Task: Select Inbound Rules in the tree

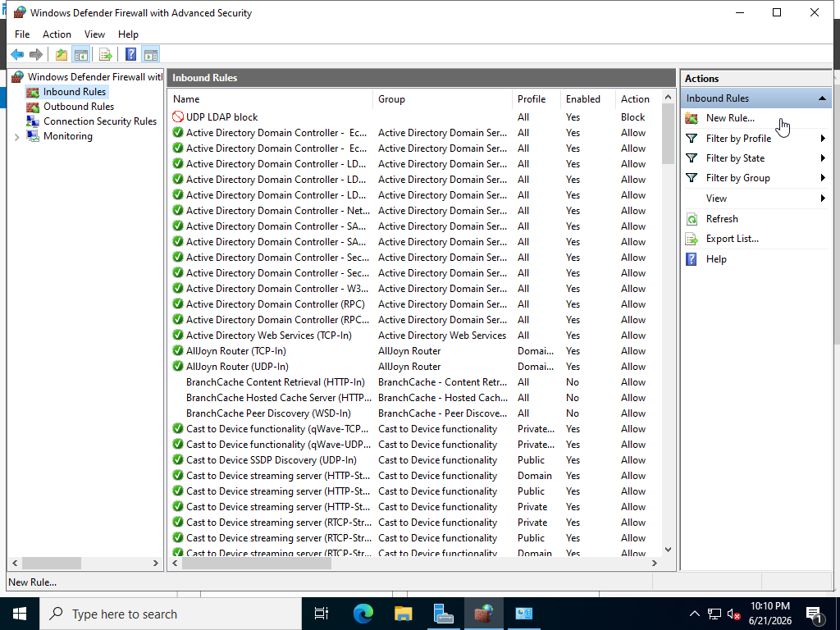Action: (75, 92)
